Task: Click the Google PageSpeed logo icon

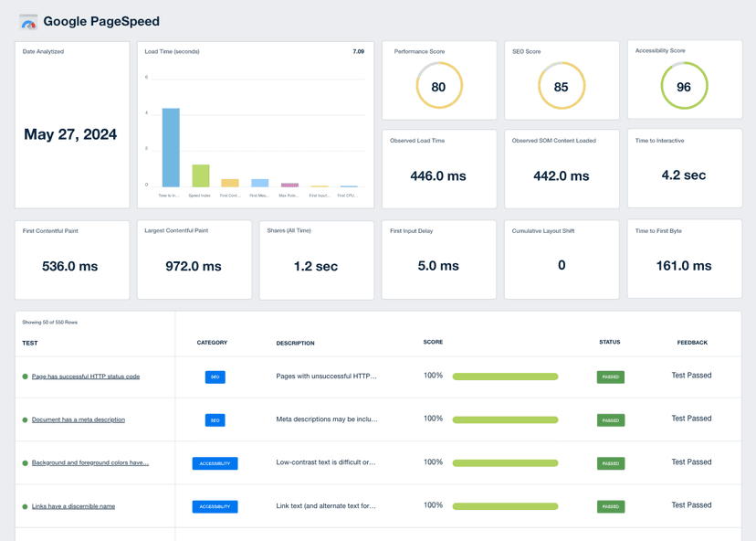Action: [x=28, y=21]
